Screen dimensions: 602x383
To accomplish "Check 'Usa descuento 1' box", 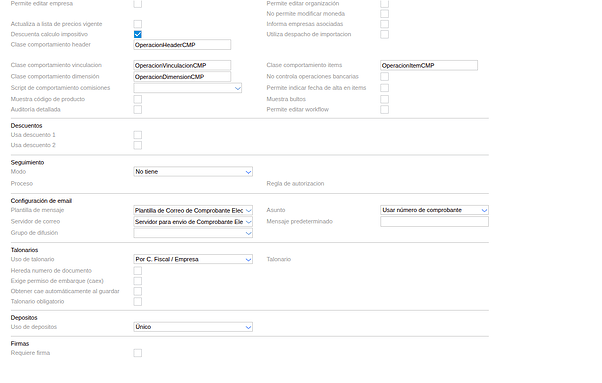I will point(137,135).
